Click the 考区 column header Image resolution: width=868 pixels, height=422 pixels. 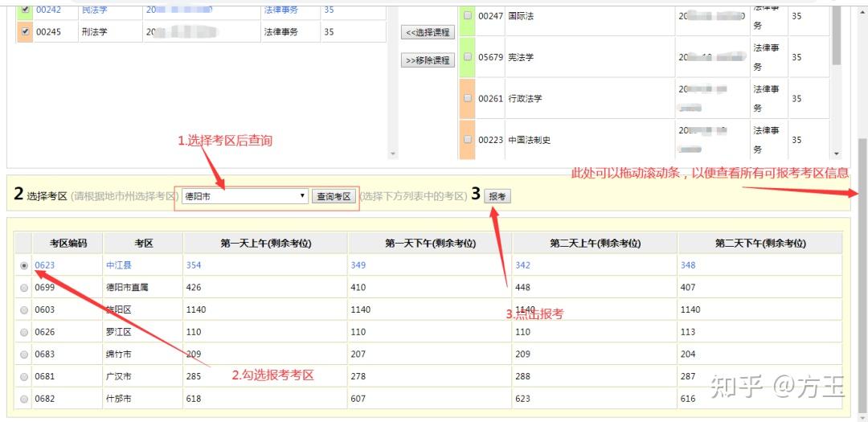[x=143, y=243]
